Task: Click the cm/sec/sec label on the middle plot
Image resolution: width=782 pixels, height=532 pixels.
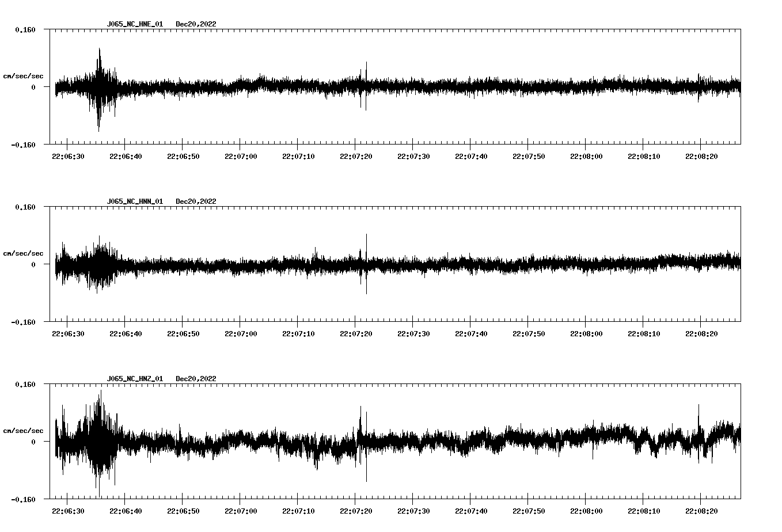Action: click(x=24, y=253)
